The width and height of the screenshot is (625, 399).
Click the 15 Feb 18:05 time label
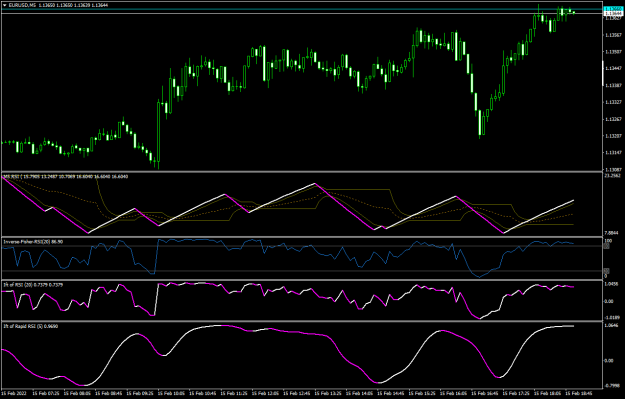tap(548, 393)
